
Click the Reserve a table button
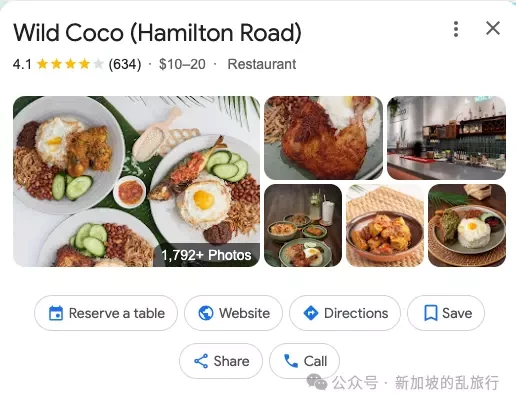[x=106, y=313]
